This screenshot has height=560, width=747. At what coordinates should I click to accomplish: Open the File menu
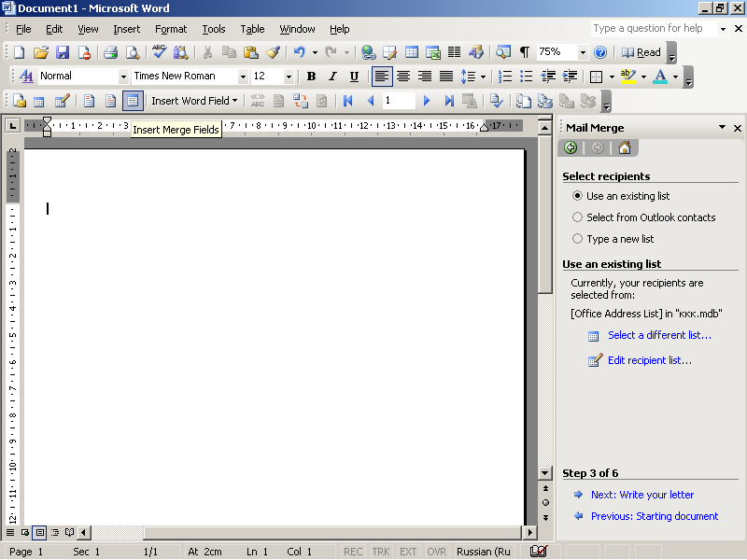pyautogui.click(x=23, y=29)
